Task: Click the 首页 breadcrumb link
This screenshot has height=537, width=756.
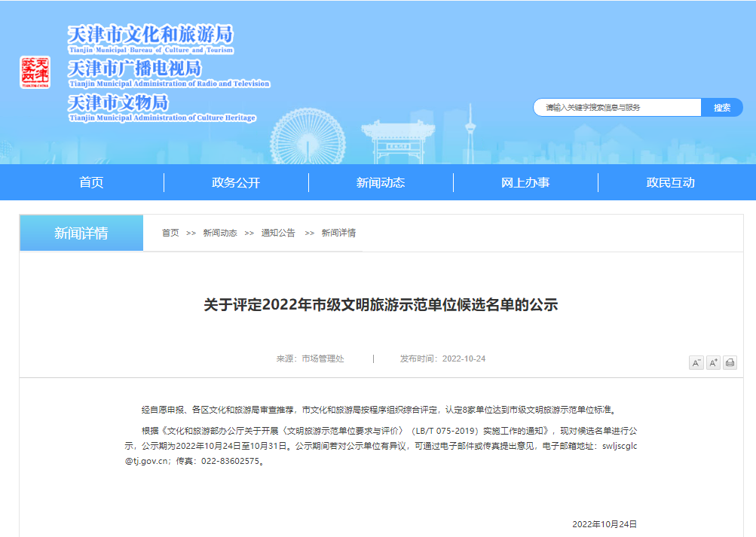Action: [170, 233]
